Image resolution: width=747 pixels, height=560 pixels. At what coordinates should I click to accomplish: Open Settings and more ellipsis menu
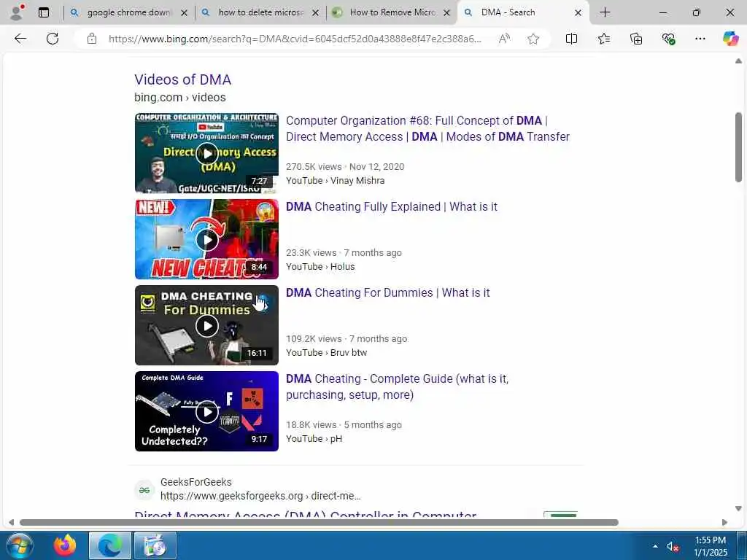(700, 39)
